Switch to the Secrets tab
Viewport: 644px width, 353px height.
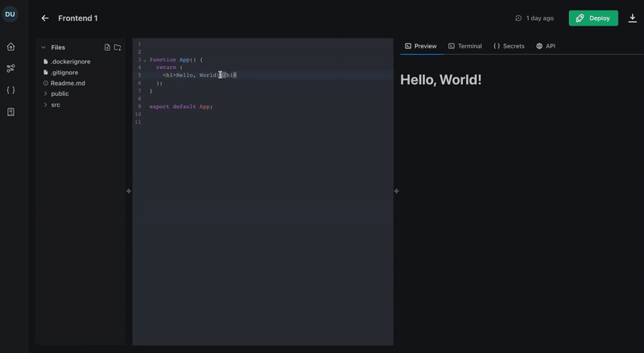[x=509, y=46]
